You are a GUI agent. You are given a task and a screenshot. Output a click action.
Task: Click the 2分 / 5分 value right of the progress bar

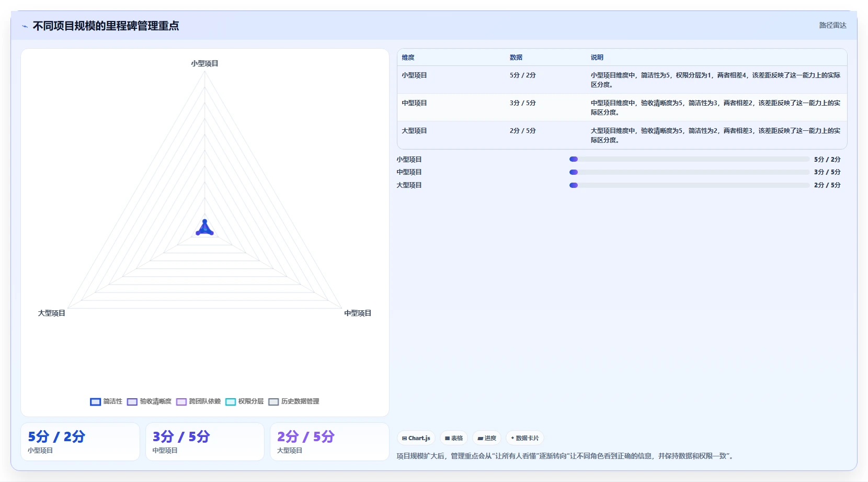pos(827,185)
